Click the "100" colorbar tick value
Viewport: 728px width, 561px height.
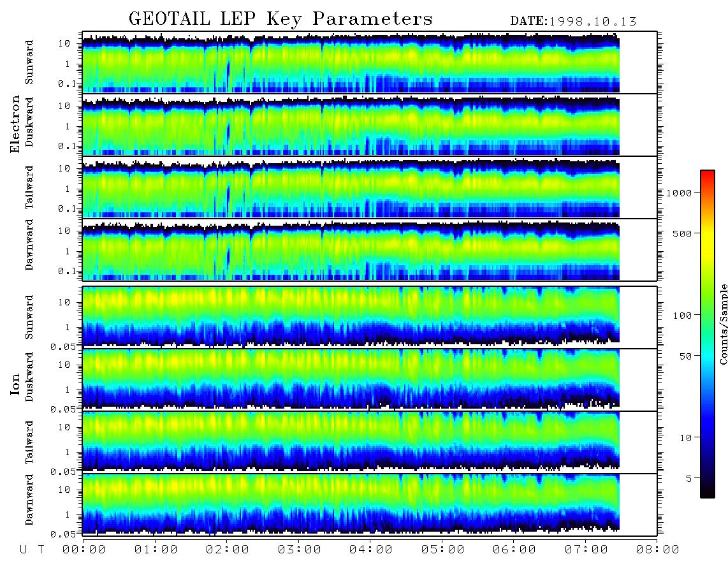[x=683, y=316]
